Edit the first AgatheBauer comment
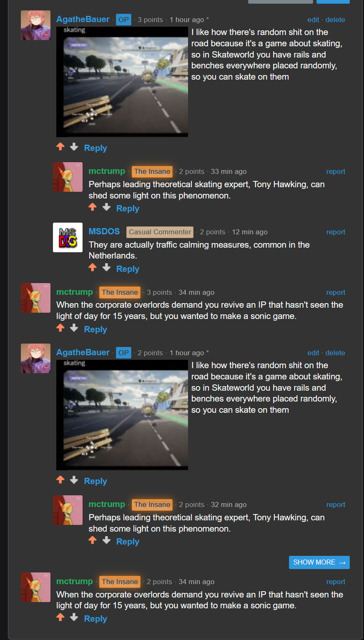 pyautogui.click(x=313, y=20)
